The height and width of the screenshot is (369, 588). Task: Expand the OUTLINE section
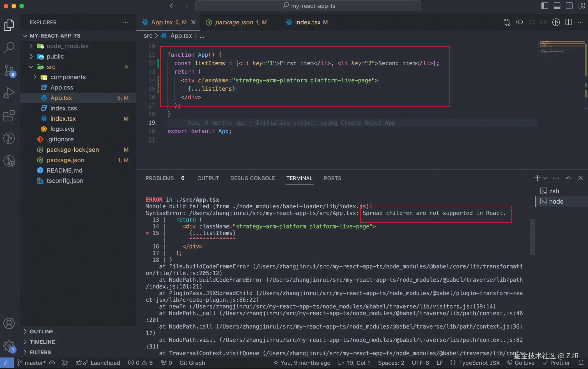(42, 331)
